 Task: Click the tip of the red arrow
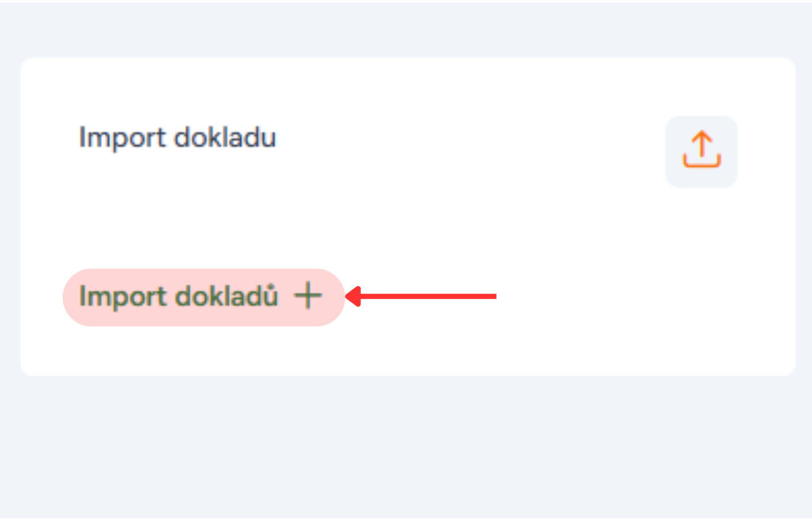pos(347,297)
